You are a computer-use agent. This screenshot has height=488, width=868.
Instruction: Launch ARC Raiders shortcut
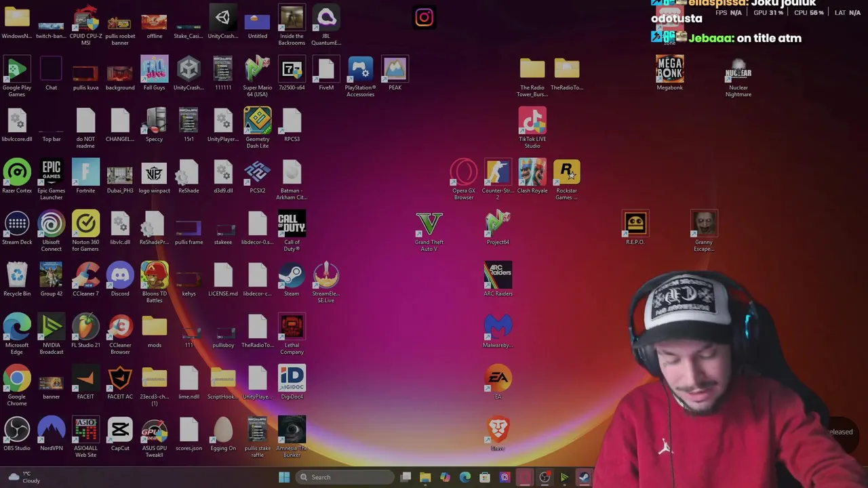pos(498,279)
